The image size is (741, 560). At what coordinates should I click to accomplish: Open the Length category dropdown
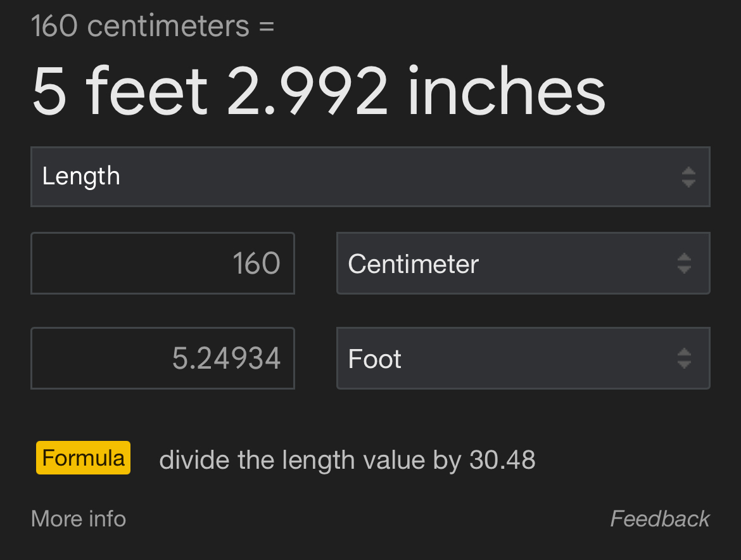coord(370,177)
